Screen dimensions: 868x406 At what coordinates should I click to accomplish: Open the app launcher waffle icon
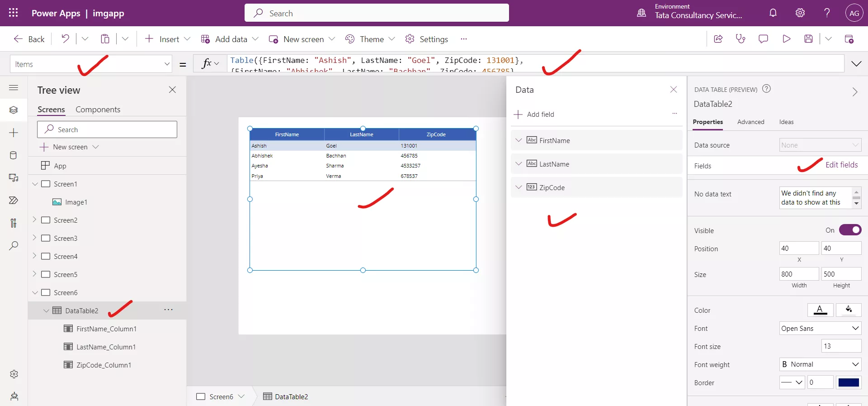tap(14, 13)
